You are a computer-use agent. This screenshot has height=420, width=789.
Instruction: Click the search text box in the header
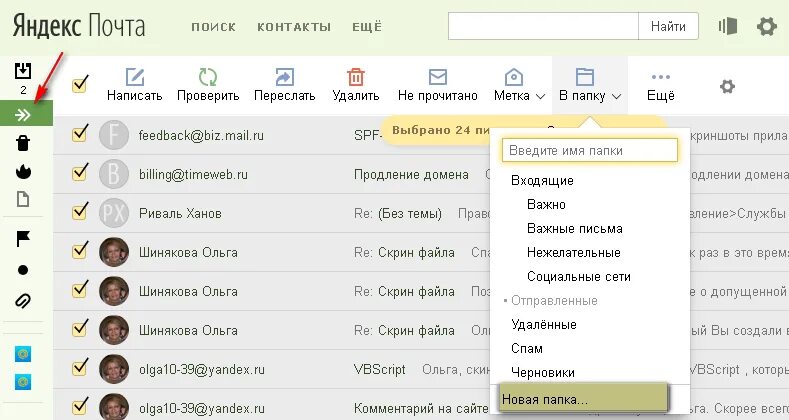point(543,26)
